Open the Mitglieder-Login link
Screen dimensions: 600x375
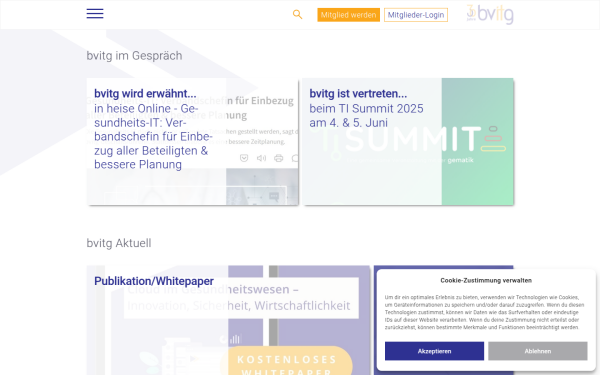(x=416, y=15)
